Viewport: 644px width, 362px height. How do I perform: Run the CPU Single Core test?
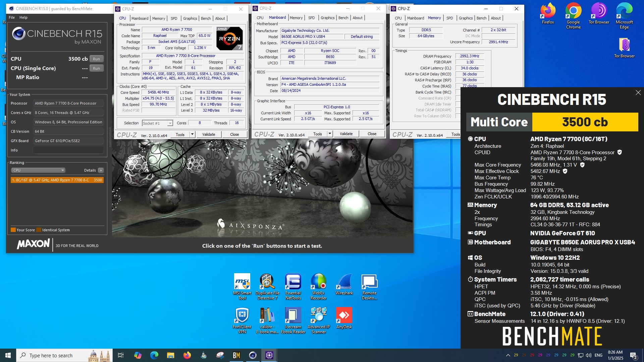tap(97, 68)
